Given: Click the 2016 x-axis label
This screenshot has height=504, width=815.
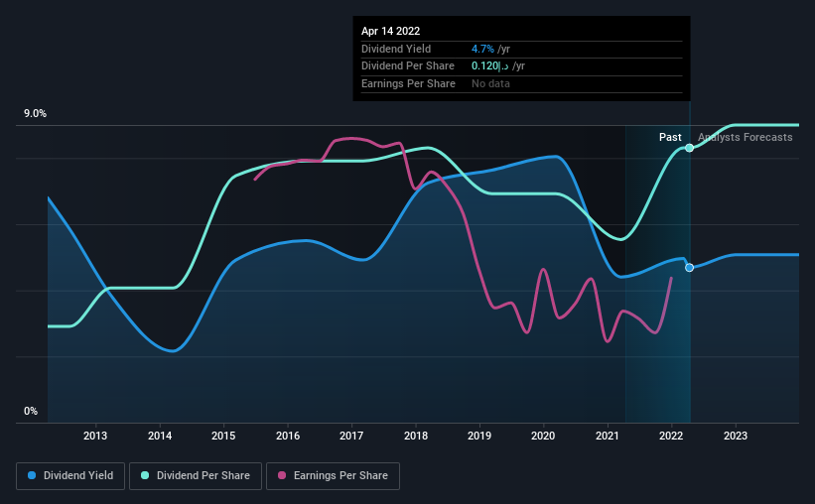Looking at the screenshot, I should coord(288,436).
